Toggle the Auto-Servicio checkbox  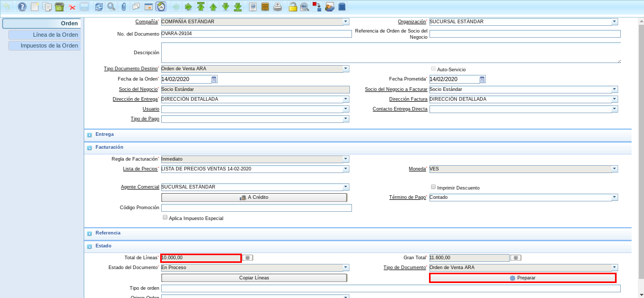(433, 69)
